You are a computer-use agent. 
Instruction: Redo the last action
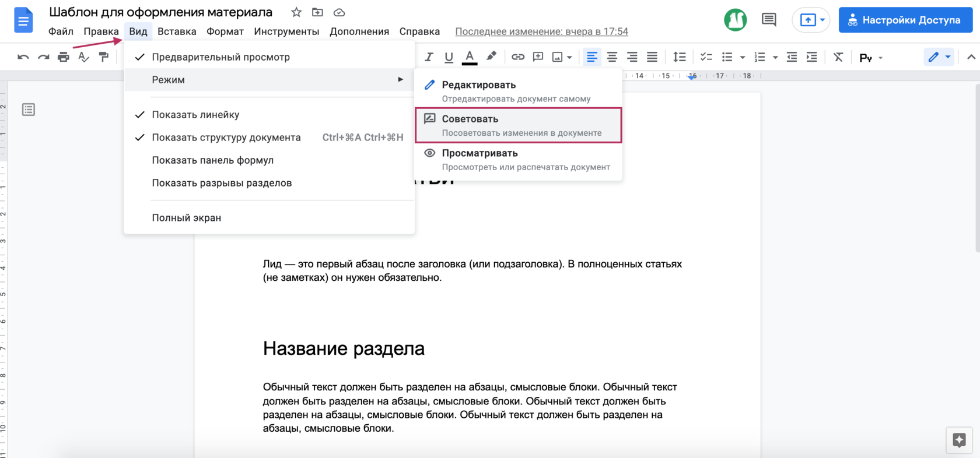pyautogui.click(x=43, y=57)
